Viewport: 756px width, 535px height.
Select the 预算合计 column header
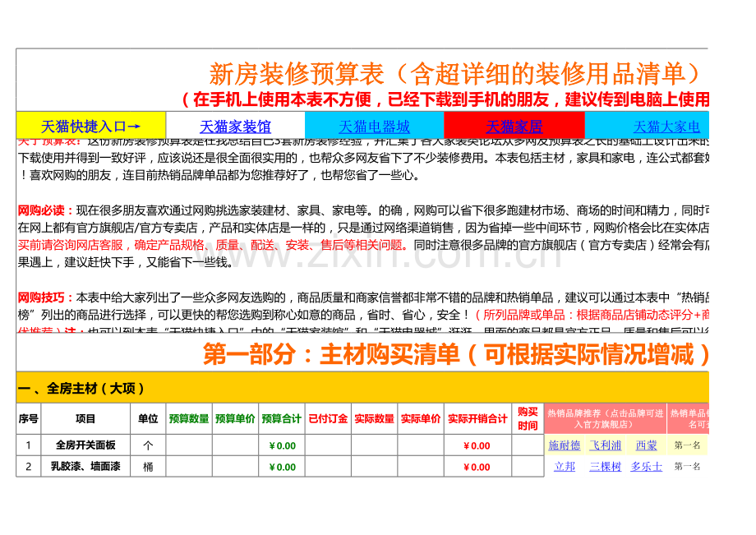282,419
